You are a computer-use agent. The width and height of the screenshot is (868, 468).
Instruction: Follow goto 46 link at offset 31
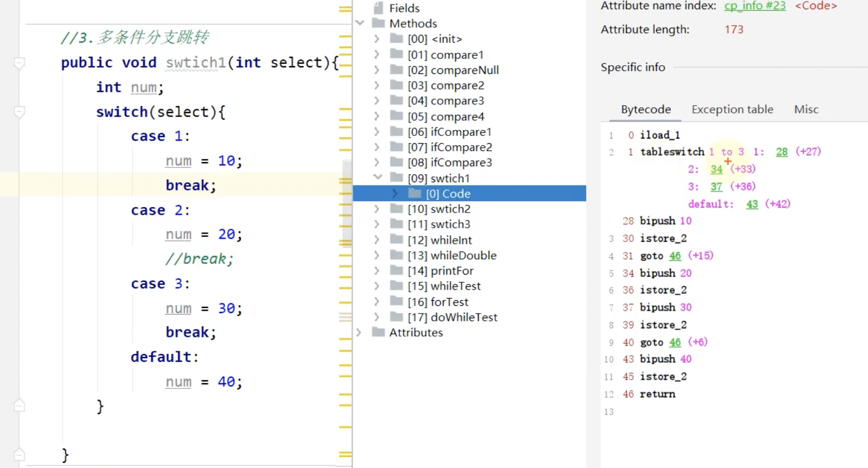675,256
